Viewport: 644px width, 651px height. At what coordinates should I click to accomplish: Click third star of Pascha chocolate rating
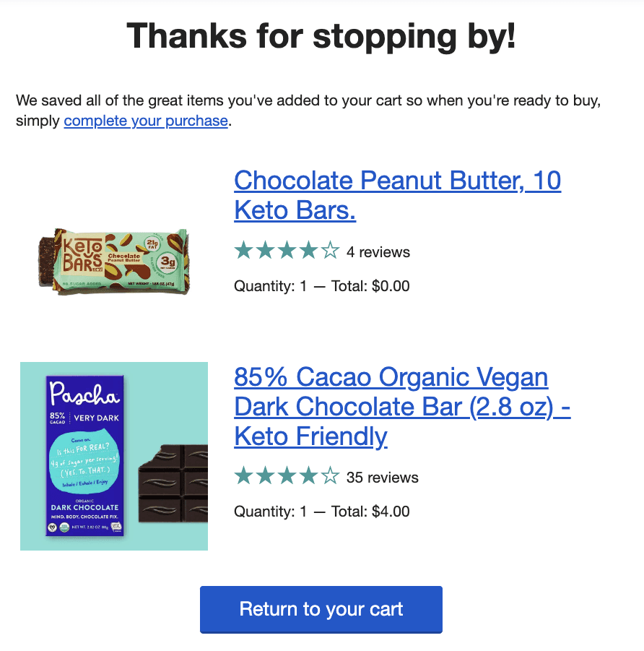[287, 477]
